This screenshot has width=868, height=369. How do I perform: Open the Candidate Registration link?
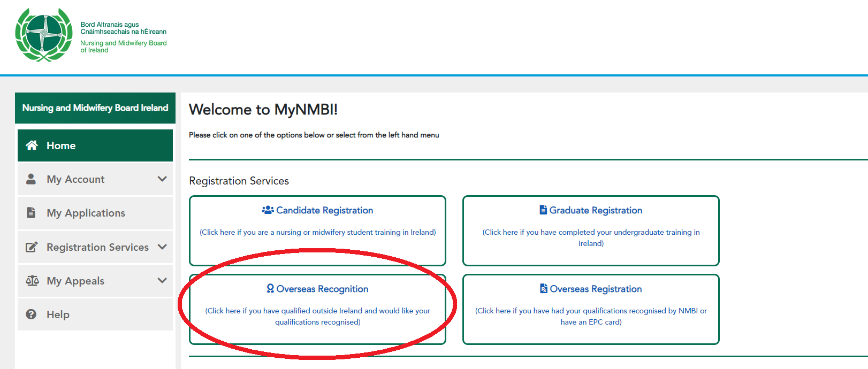point(324,210)
